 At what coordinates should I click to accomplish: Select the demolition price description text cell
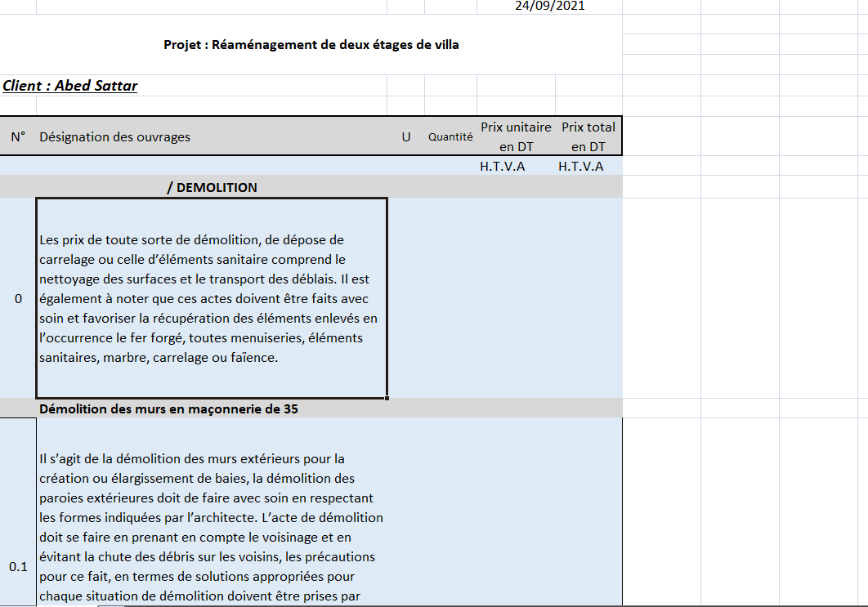(x=211, y=298)
